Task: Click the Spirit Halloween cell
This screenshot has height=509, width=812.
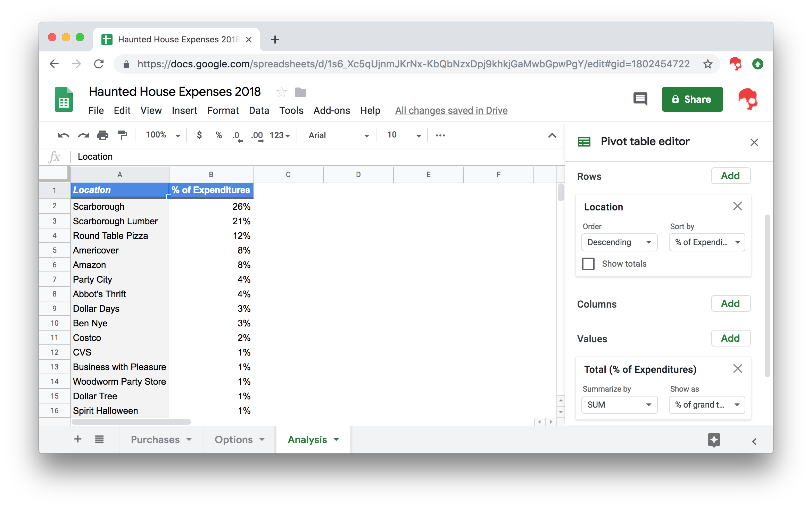Action: [120, 411]
